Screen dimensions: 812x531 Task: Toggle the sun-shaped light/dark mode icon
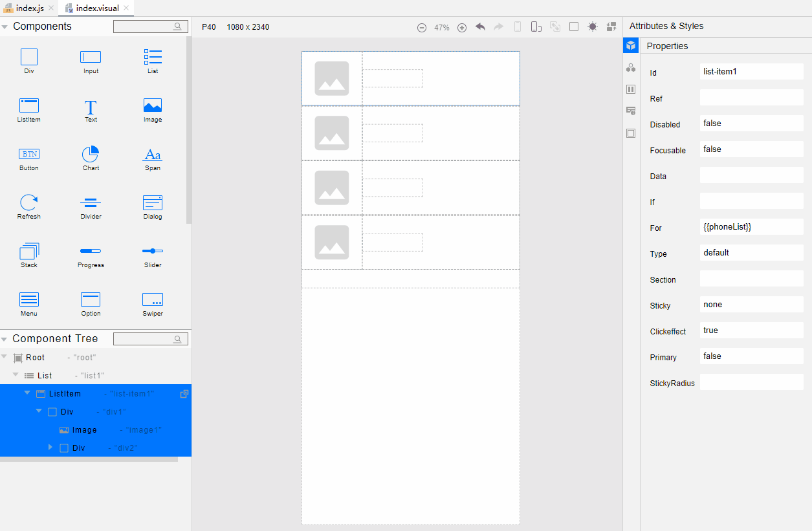coord(592,27)
